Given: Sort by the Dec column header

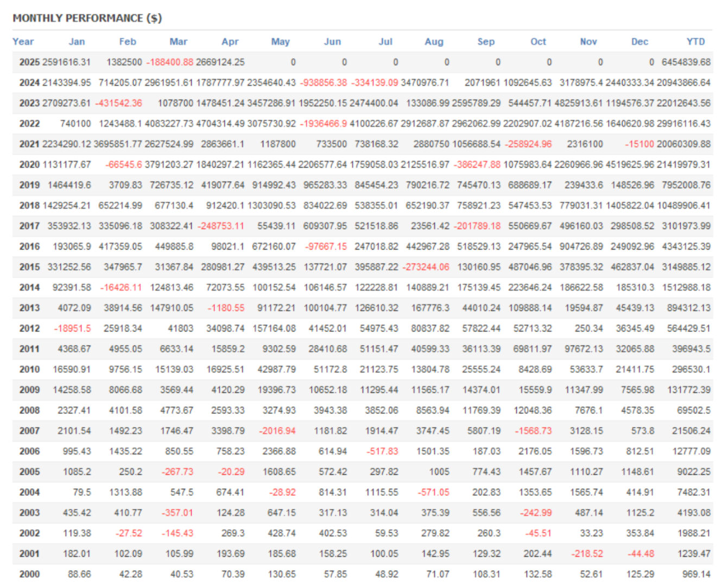Looking at the screenshot, I should tap(640, 41).
